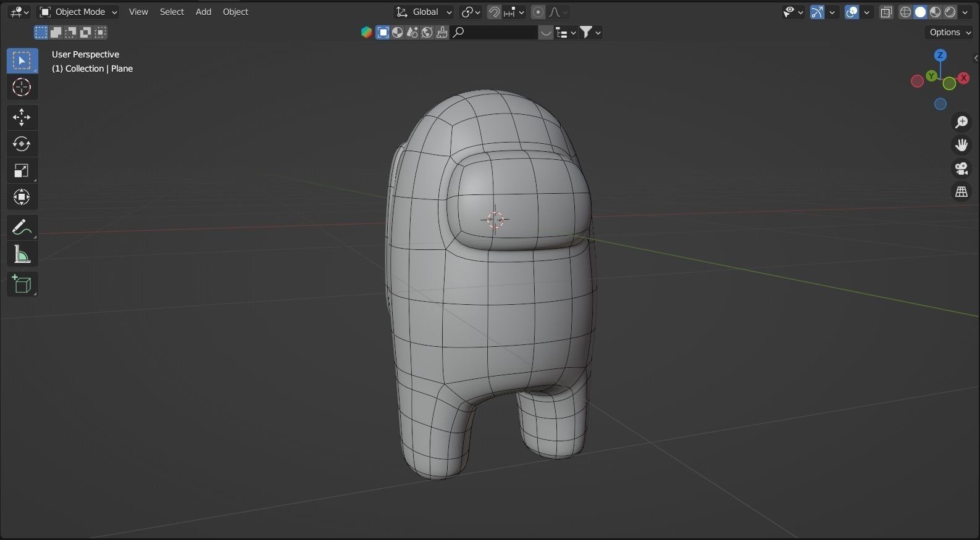The image size is (980, 540).
Task: Expand the overlays options arrow
Action: click(x=867, y=12)
